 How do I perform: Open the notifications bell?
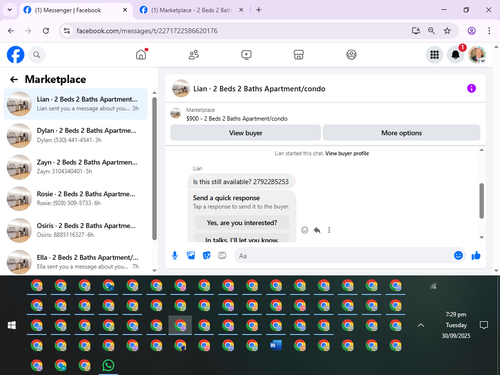[455, 55]
